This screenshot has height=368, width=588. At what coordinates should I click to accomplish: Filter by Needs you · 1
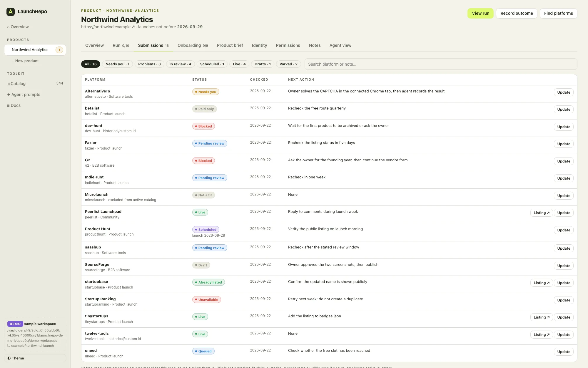pos(117,64)
